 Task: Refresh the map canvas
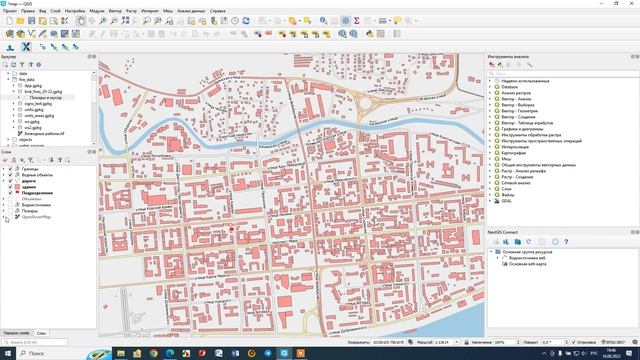(246, 21)
